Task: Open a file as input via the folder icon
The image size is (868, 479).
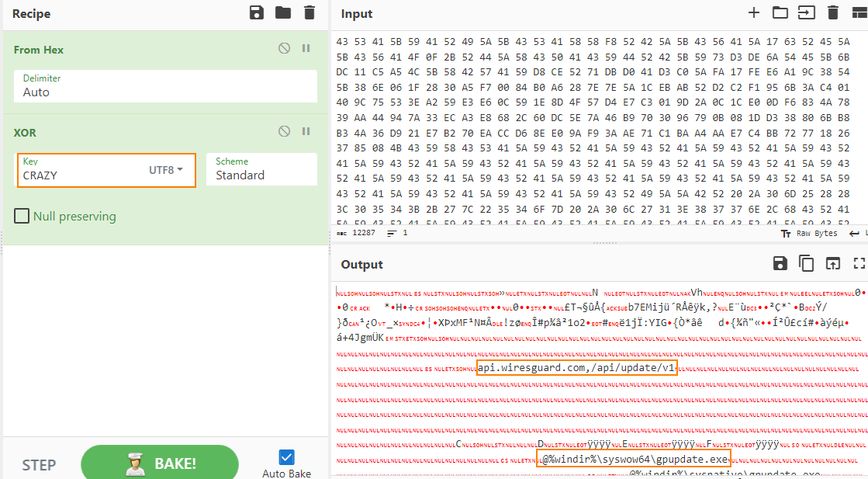Action: [779, 13]
